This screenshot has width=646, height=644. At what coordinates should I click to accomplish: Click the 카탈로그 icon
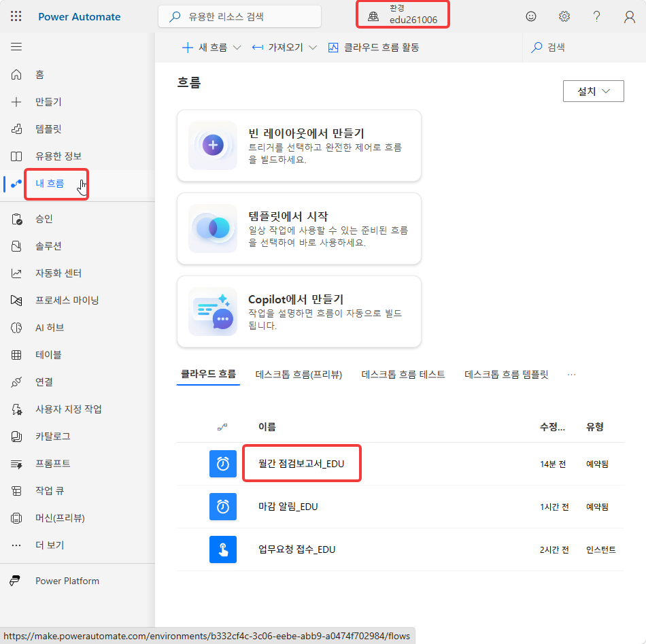click(16, 437)
